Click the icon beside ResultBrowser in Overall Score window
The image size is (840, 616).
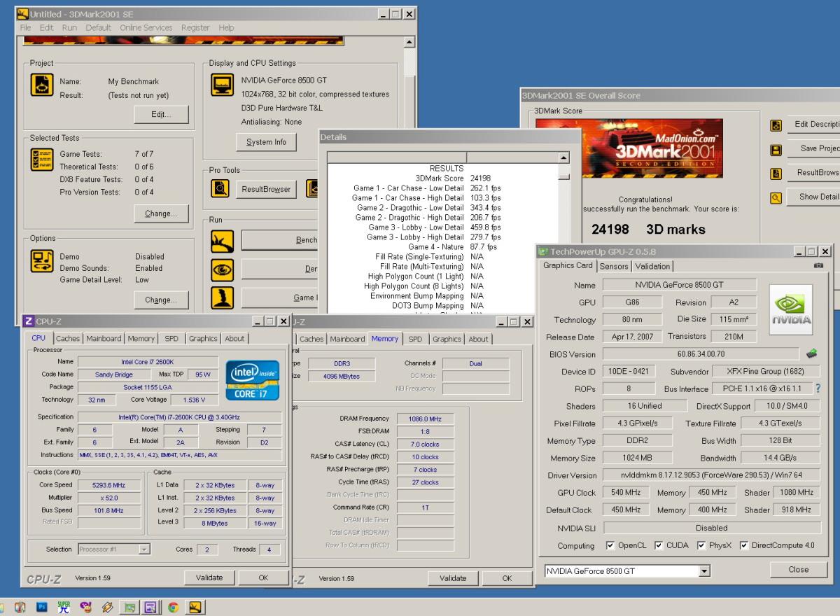pos(776,174)
